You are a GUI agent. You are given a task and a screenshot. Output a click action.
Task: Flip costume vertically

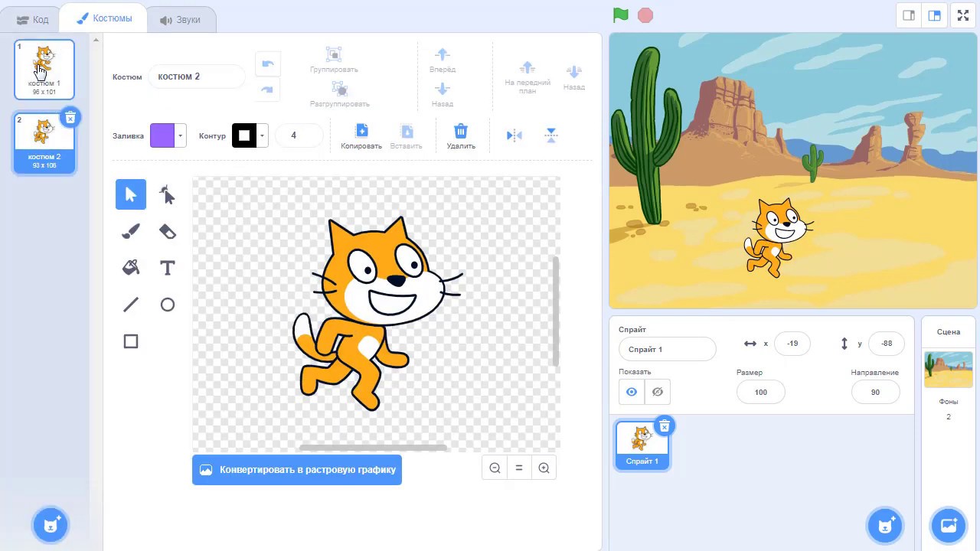(x=551, y=135)
